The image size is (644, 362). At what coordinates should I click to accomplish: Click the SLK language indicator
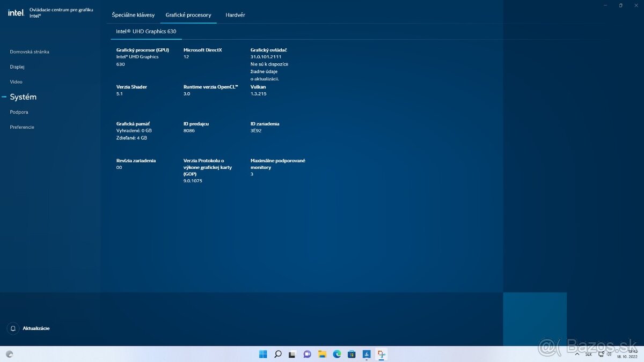[x=588, y=354]
